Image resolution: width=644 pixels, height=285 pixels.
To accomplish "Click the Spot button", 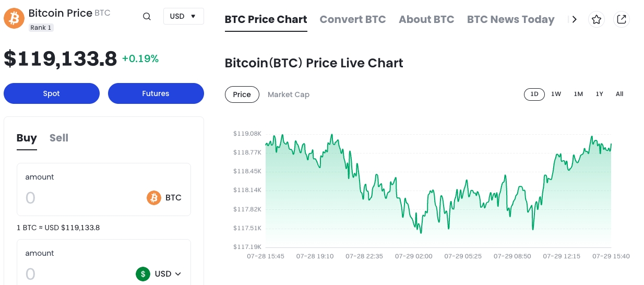I will (51, 93).
